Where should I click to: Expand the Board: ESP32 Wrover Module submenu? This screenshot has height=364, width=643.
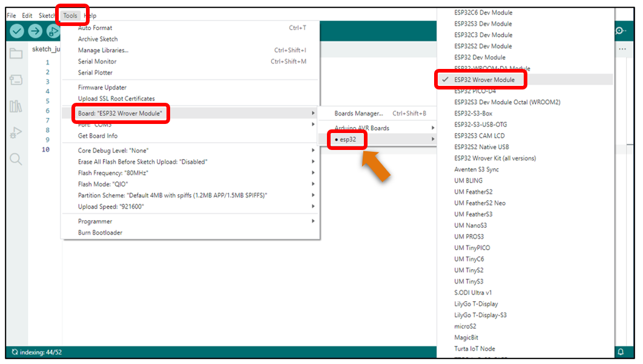pyautogui.click(x=190, y=114)
